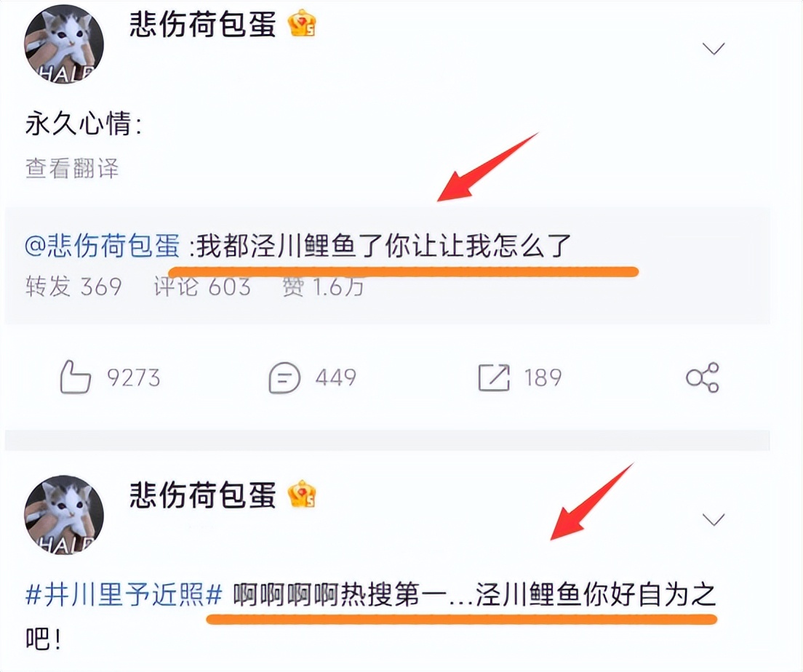Screen dimensions: 803x672
Task: Tap the crown badge on the first username
Action: coord(302,23)
